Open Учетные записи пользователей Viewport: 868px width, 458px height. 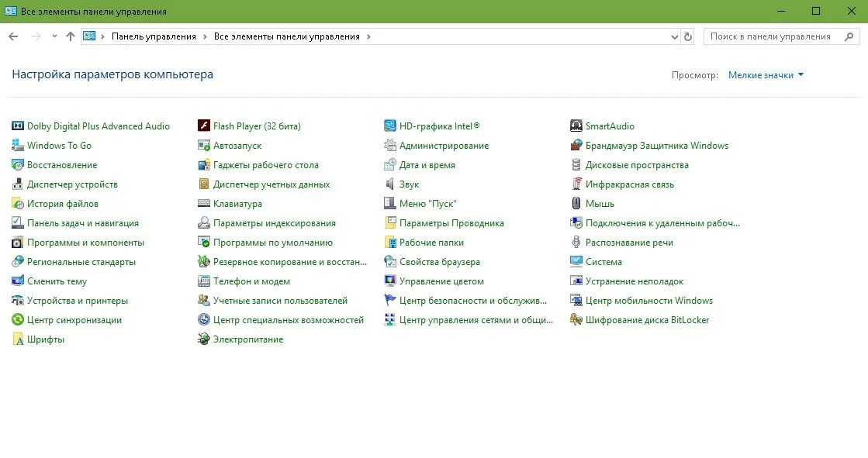[280, 301]
